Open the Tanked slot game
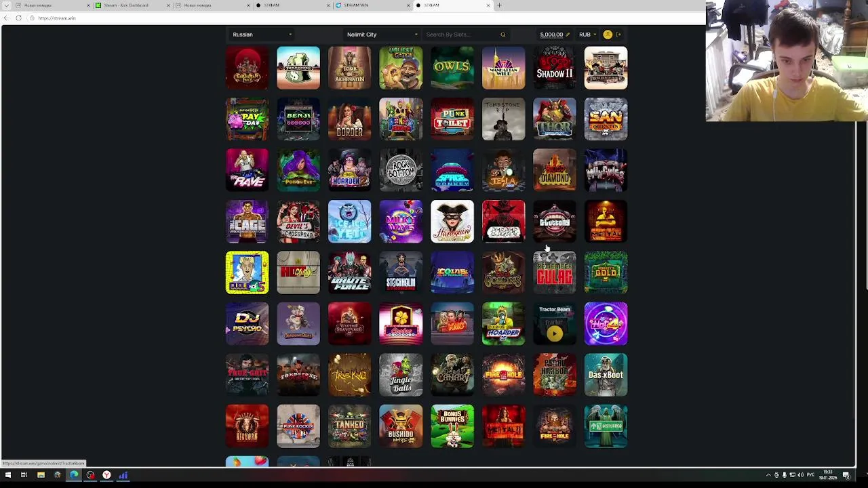This screenshot has height=488, width=868. pyautogui.click(x=349, y=426)
